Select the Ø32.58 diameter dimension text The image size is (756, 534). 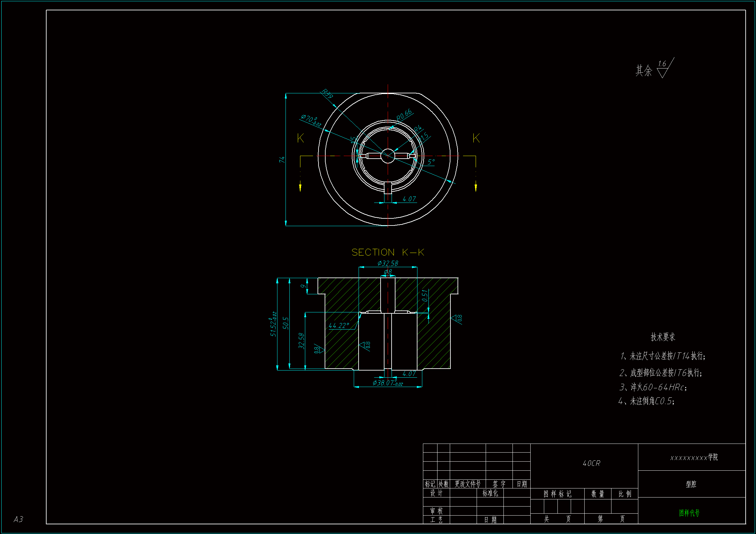click(388, 263)
